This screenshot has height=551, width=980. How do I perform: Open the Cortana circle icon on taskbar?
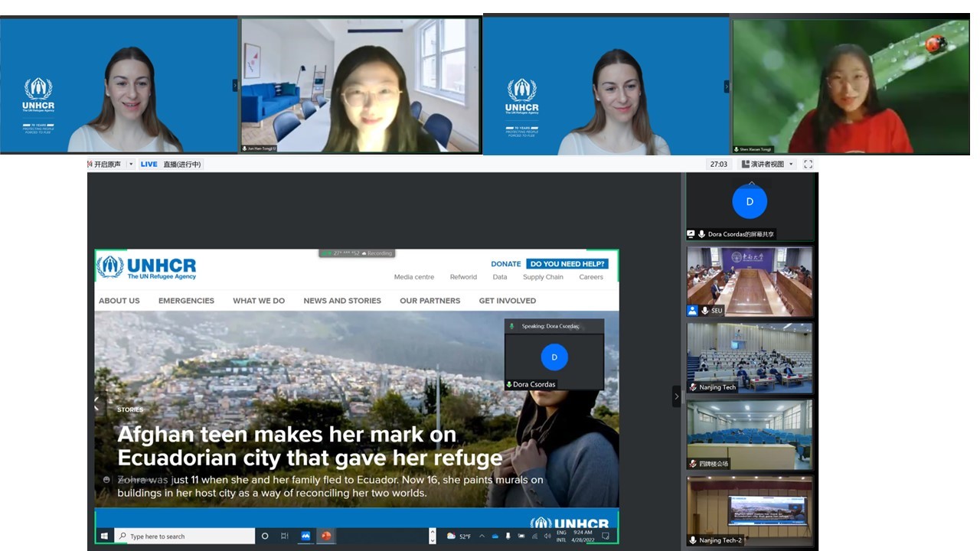click(265, 536)
